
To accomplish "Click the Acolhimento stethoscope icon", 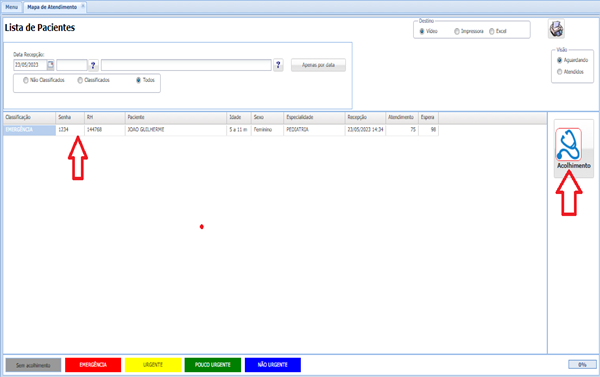I will pyautogui.click(x=569, y=144).
